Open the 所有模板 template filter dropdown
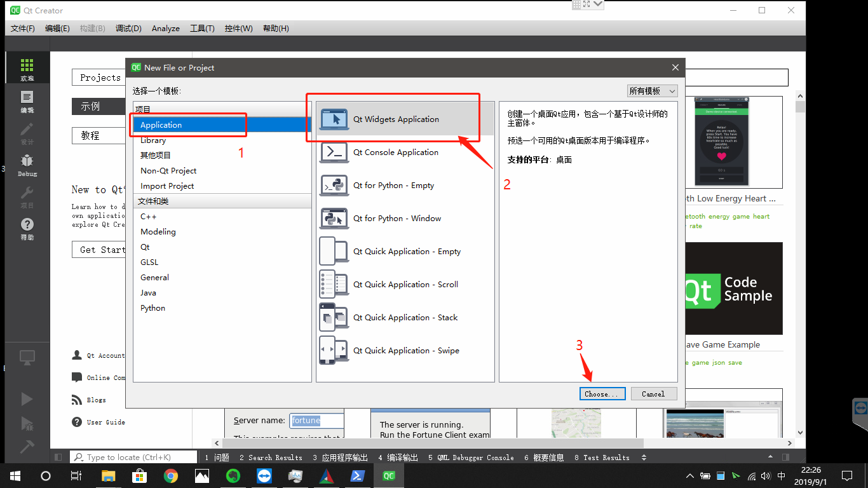The height and width of the screenshot is (488, 868). (652, 90)
